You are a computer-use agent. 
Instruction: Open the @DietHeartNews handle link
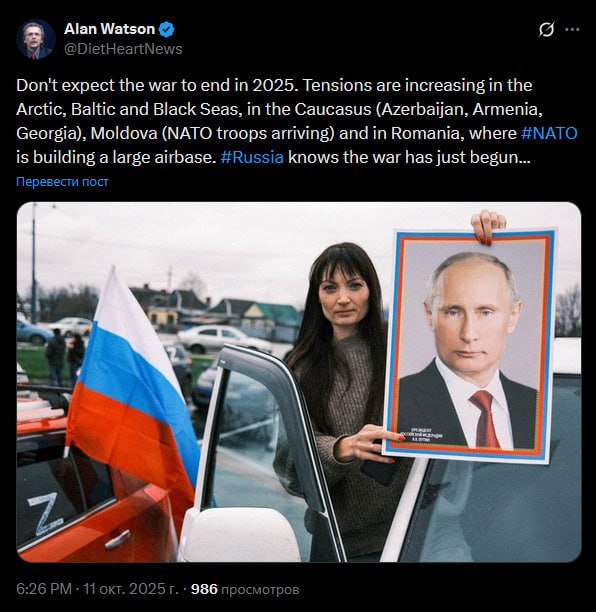click(123, 49)
